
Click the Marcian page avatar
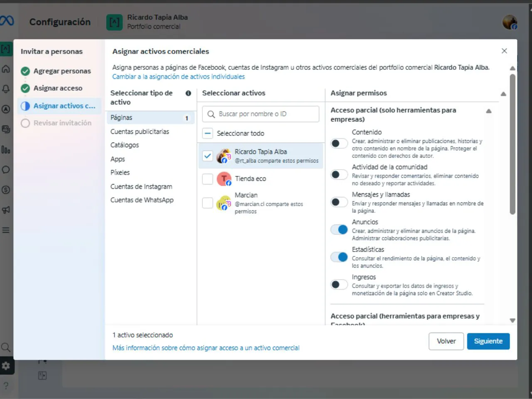(224, 203)
